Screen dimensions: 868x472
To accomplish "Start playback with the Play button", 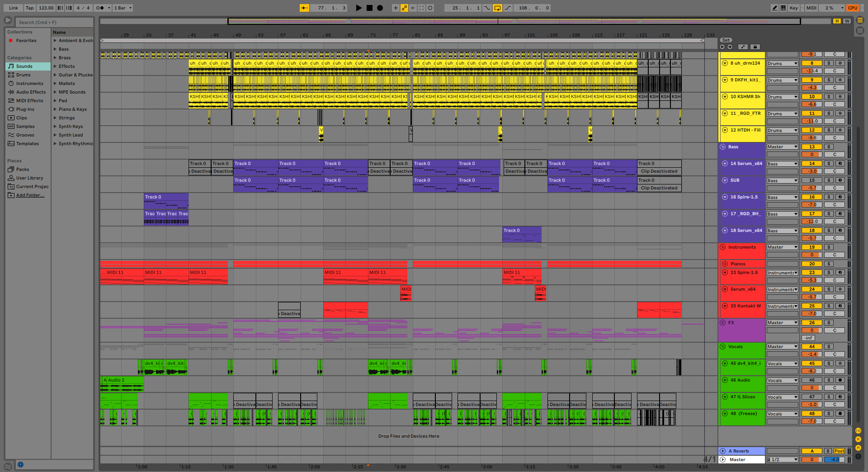I will (359, 8).
